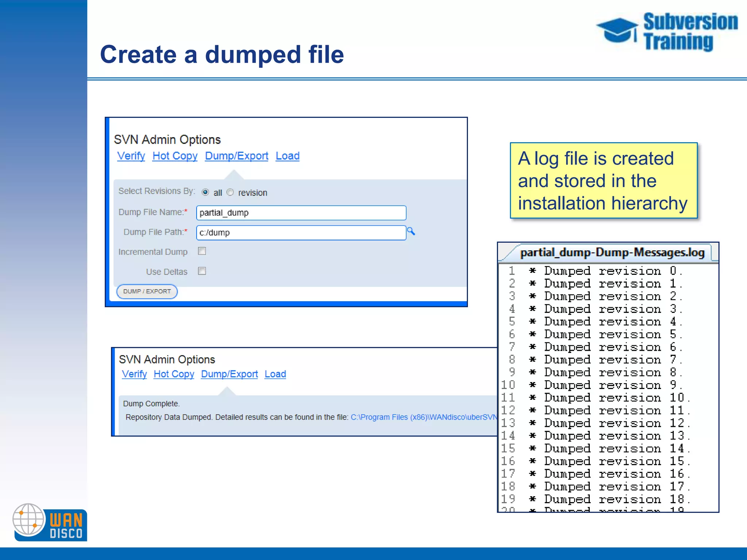This screenshot has height=560, width=747.
Task: Enable the Incremental Dump checkbox
Action: pyautogui.click(x=202, y=251)
